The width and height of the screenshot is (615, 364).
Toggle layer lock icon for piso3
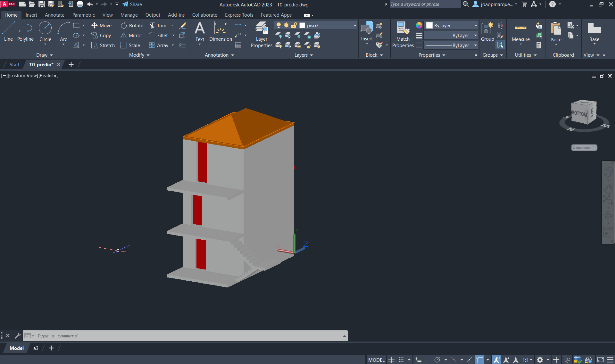pyautogui.click(x=294, y=26)
